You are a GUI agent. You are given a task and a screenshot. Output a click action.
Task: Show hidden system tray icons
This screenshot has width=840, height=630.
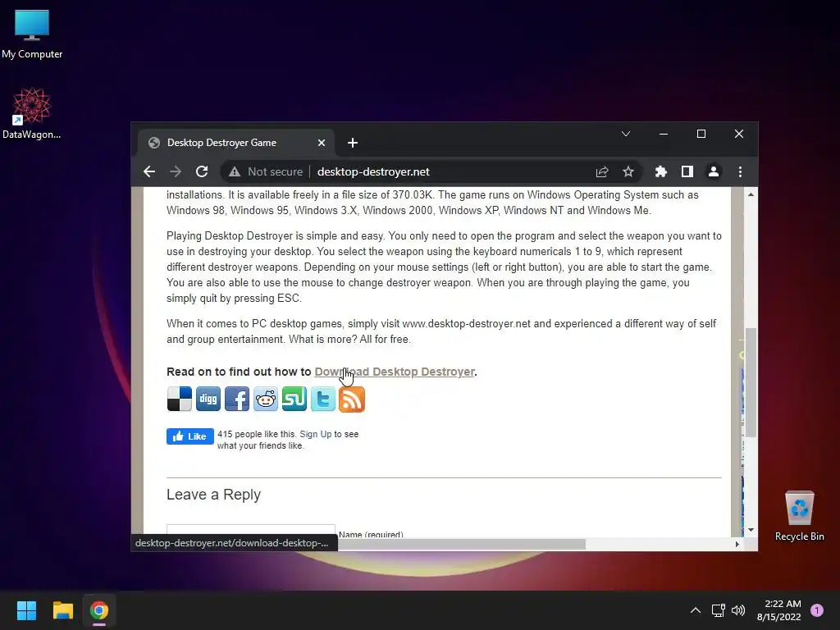click(696, 610)
